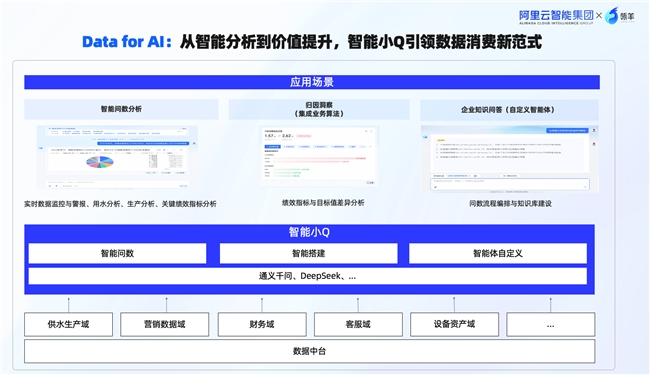Click the 企业知识问答 (自定义智能体) heading
The image size is (650, 375).
(x=509, y=110)
